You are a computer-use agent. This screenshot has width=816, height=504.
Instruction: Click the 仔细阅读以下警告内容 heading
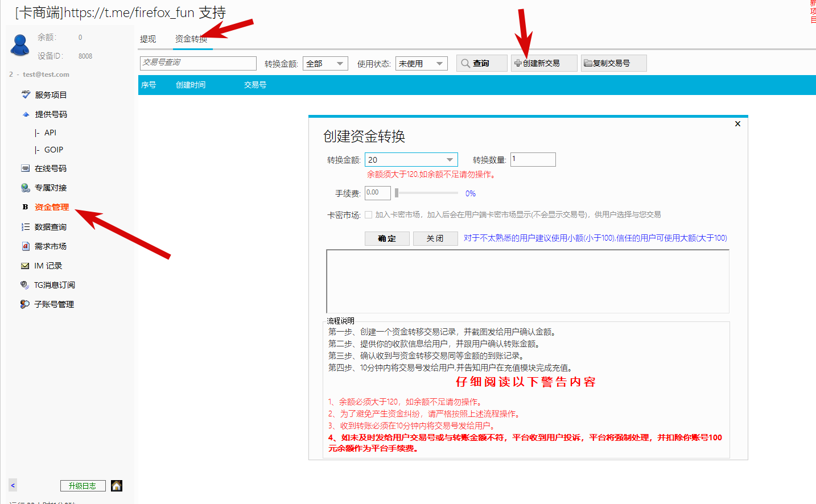526,382
